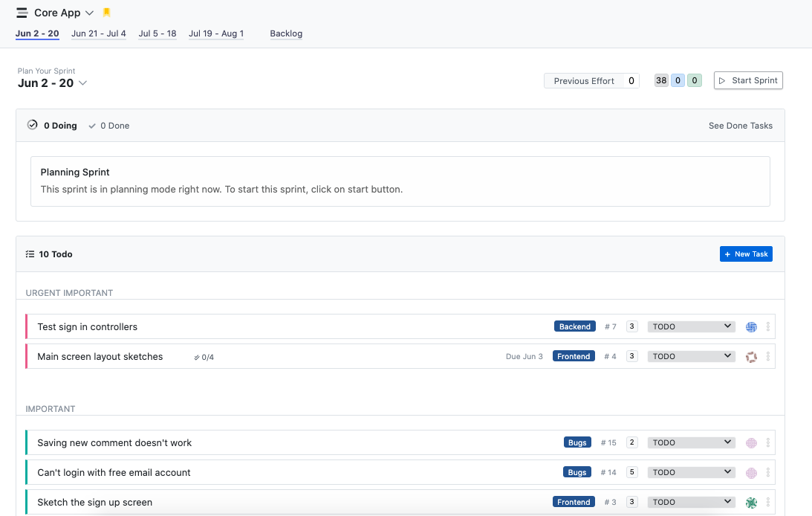This screenshot has height=516, width=812.
Task: Click the blue 0 effort badge
Action: coord(678,80)
